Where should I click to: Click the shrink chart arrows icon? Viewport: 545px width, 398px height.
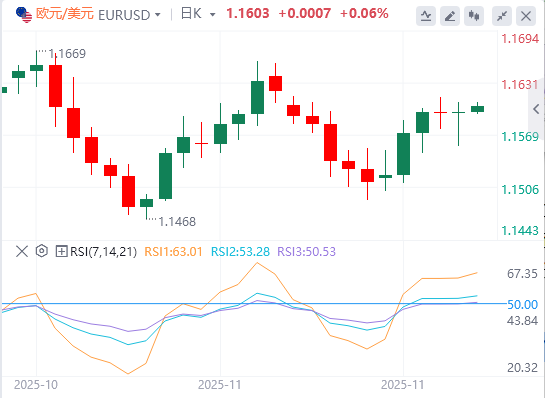click(502, 16)
